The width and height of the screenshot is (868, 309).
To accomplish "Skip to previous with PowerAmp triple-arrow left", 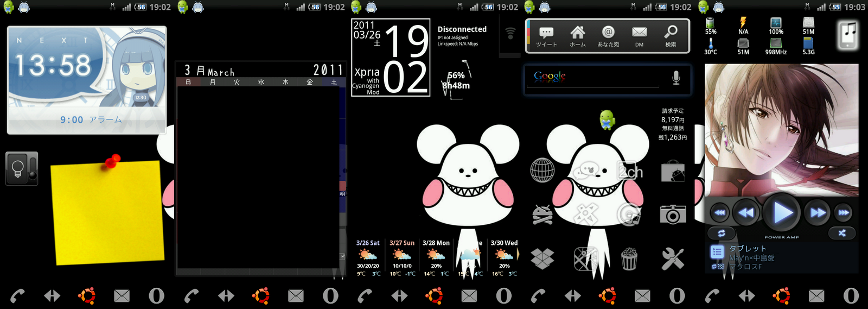I will pos(719,213).
